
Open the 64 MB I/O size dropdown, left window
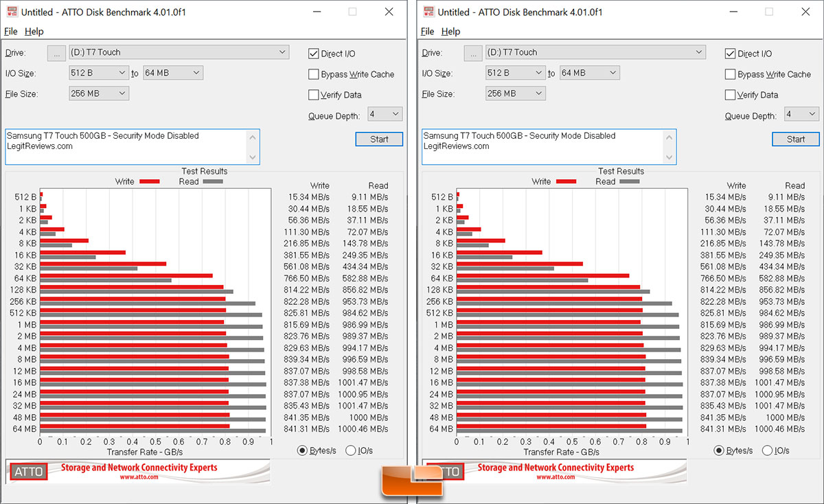(x=173, y=73)
